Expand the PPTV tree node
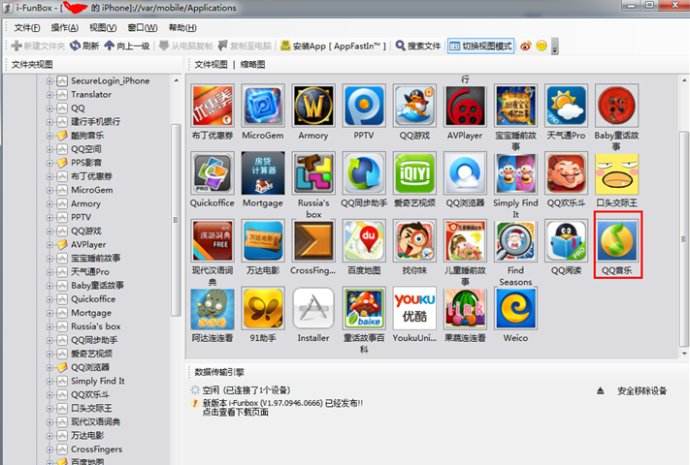 [50, 217]
